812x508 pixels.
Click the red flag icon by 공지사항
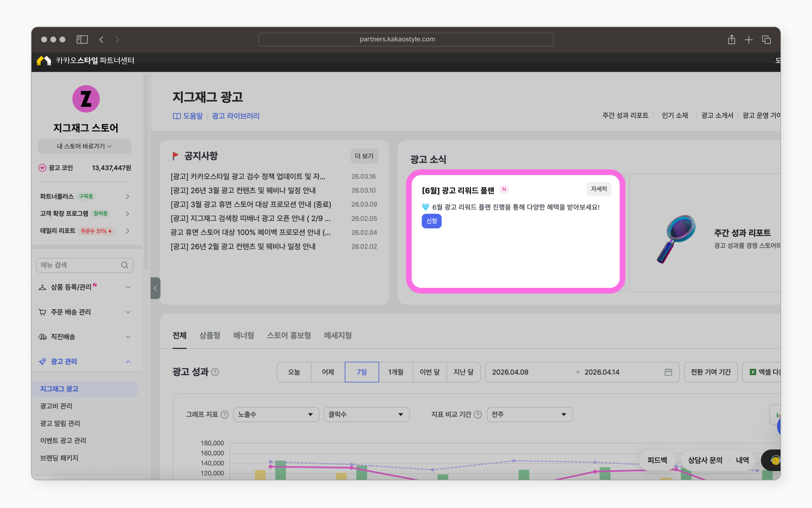[x=175, y=156]
